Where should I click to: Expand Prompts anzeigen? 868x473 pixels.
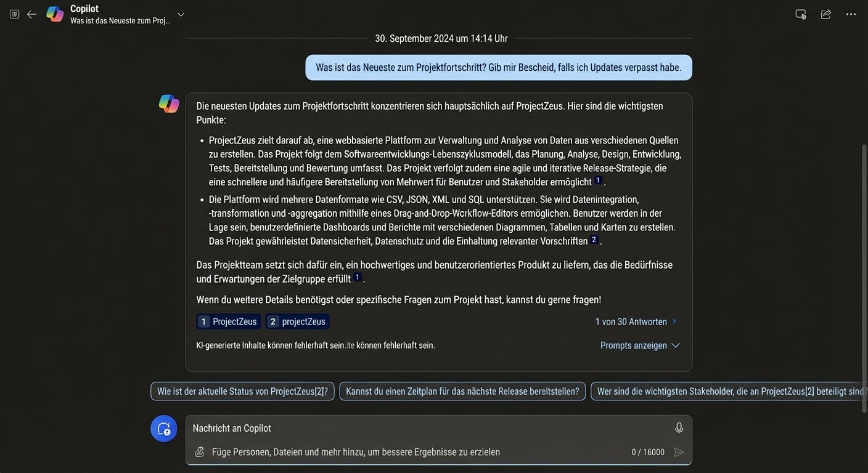(x=640, y=346)
